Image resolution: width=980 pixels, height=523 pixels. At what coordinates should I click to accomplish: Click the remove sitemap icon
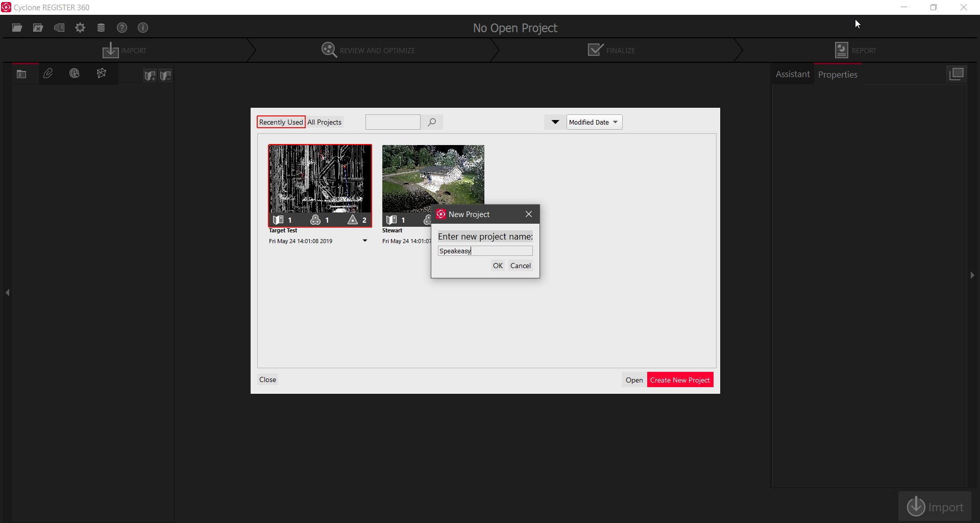(165, 76)
